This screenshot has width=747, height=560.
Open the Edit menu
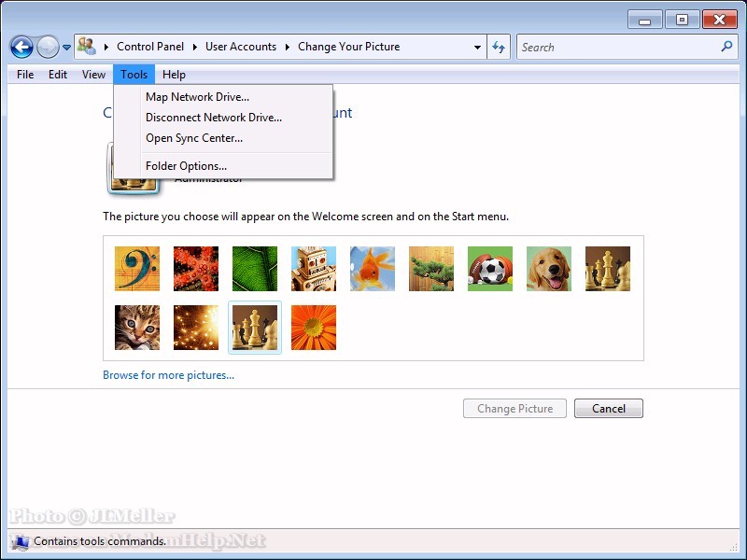click(x=58, y=75)
